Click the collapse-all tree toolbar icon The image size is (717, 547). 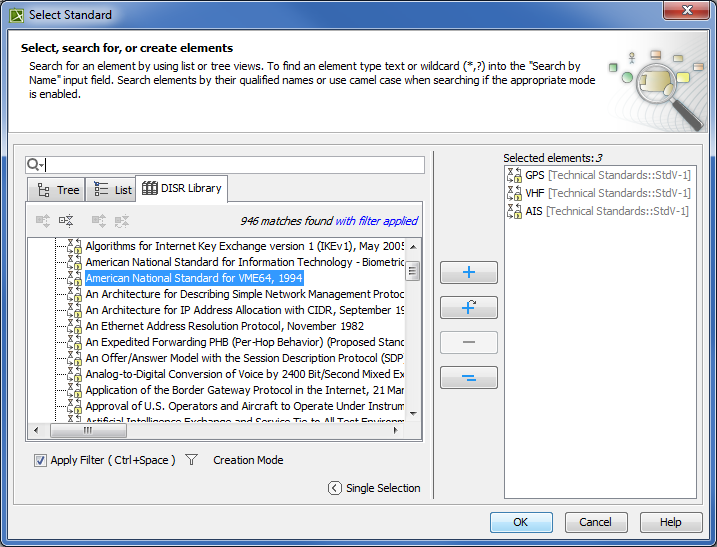pyautogui.click(x=66, y=221)
